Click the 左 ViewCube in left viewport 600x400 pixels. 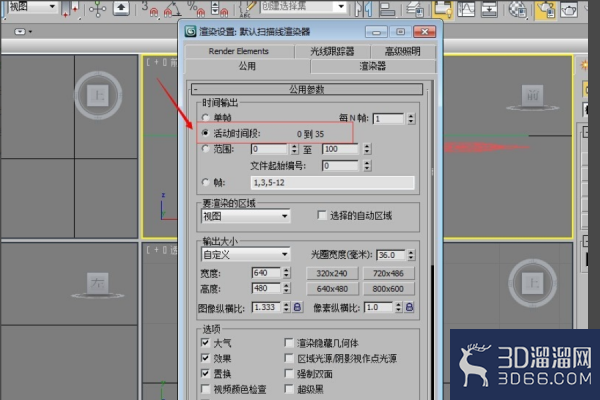pyautogui.click(x=98, y=285)
